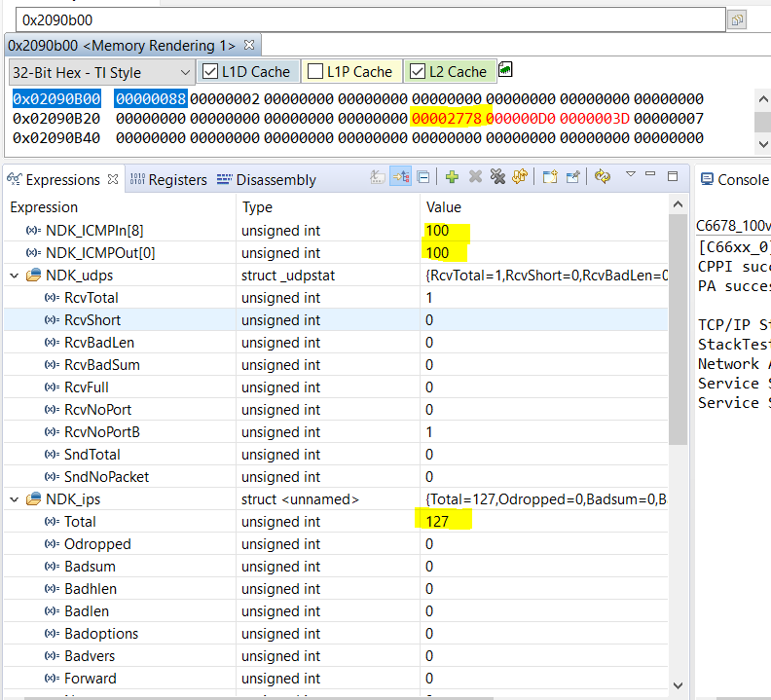
Task: Click the Expressions vertical scrollbar thumb
Action: [679, 329]
